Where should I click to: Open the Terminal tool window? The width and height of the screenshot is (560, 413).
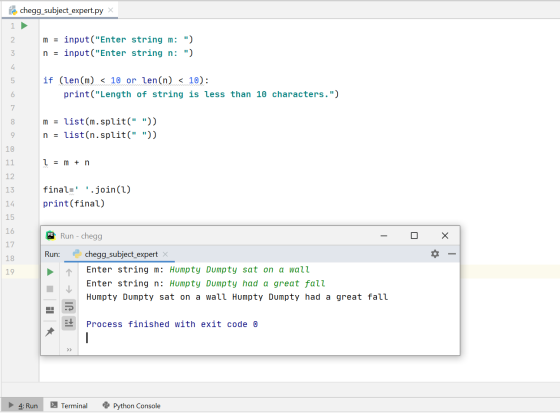click(x=69, y=405)
